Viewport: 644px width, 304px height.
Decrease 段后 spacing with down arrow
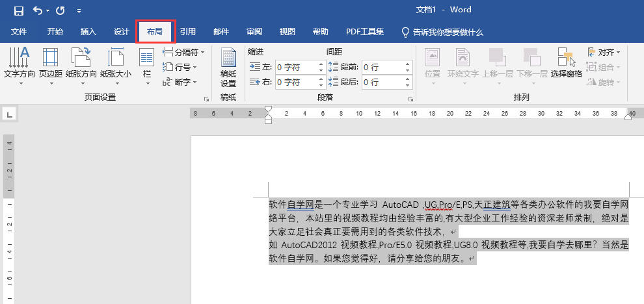[x=407, y=86]
